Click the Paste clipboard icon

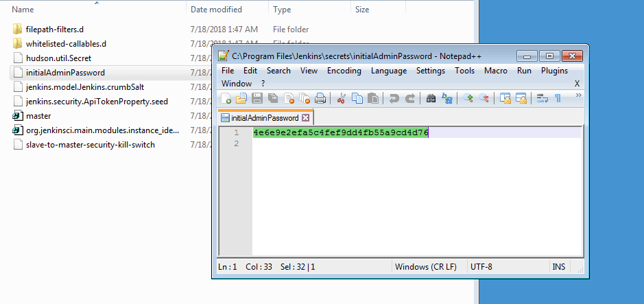pos(373,99)
